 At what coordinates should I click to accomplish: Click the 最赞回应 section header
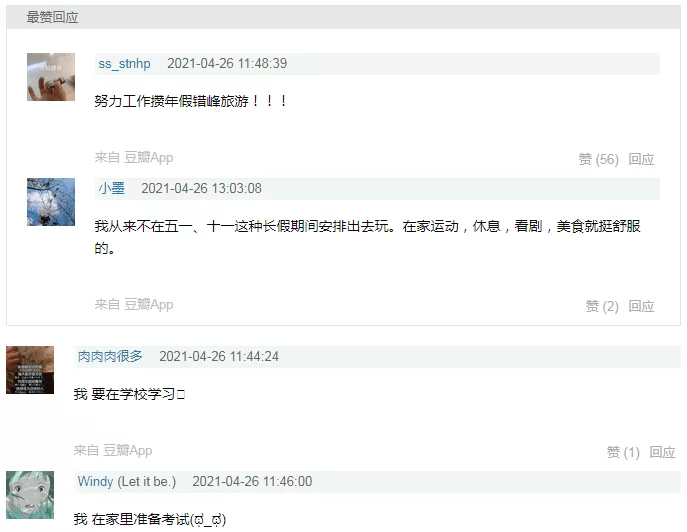pos(52,17)
